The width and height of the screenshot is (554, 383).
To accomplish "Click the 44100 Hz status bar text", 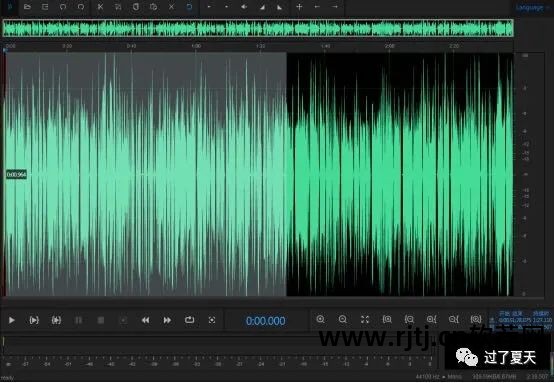I will [439, 377].
